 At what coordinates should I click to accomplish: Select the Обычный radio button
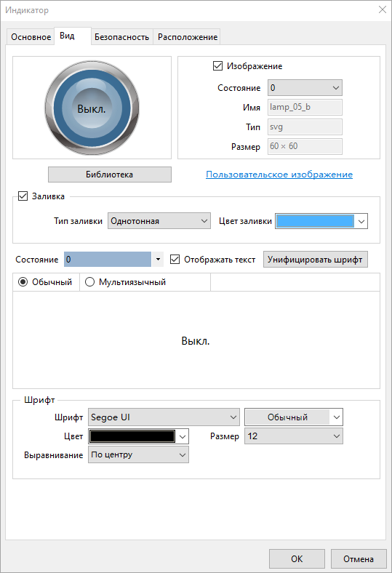(x=23, y=282)
